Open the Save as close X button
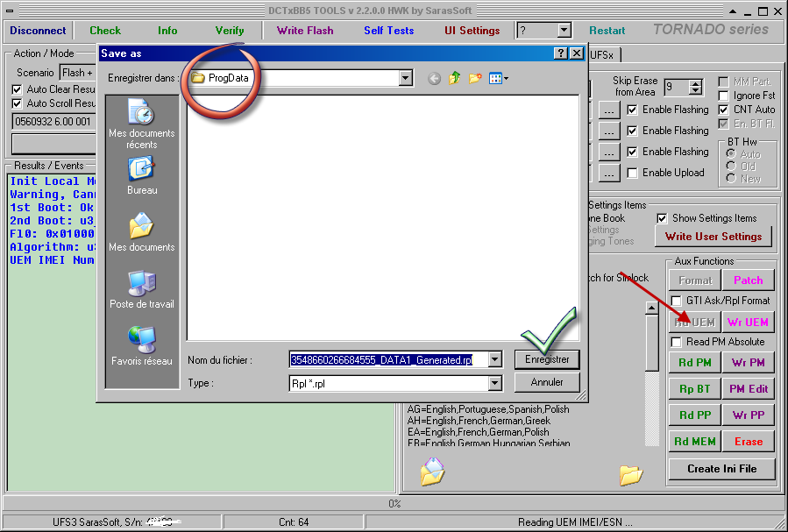 click(x=577, y=53)
